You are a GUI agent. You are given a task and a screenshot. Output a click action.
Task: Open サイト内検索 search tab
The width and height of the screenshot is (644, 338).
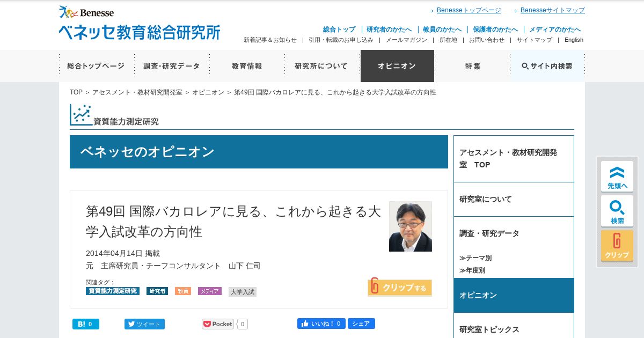click(547, 66)
